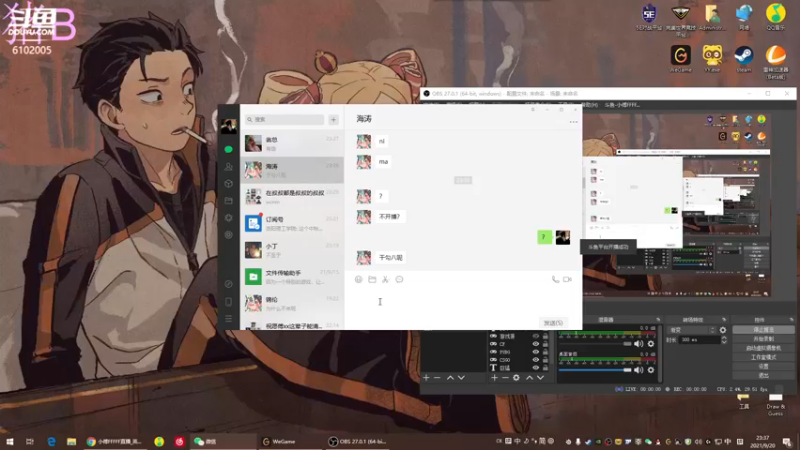The image size is (800, 450).
Task: Toggle lock of PUBG source in OBS
Action: 545,352
